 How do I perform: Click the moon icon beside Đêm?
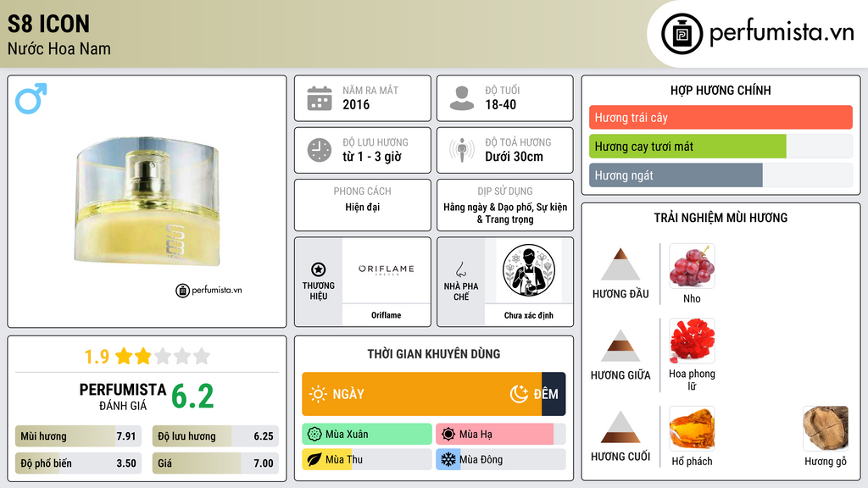(520, 394)
